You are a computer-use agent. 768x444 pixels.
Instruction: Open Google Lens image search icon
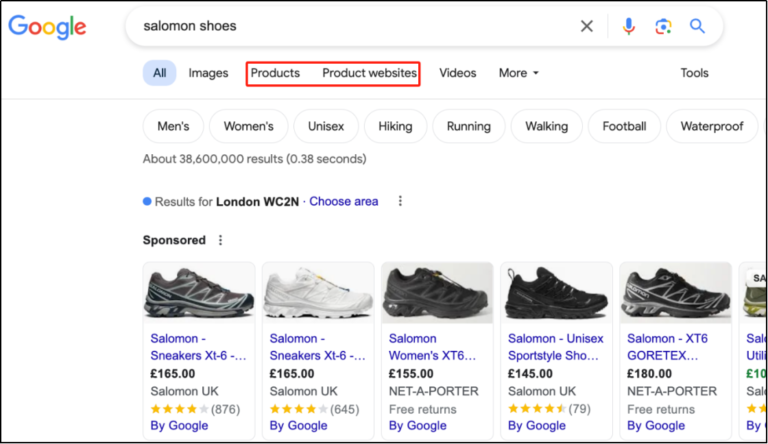point(663,26)
